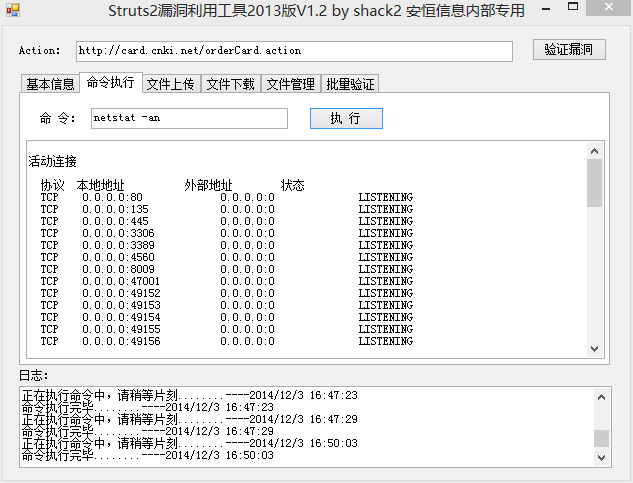The height and width of the screenshot is (483, 633).
Task: Click the 活动连接 heading in output
Action: 52,161
